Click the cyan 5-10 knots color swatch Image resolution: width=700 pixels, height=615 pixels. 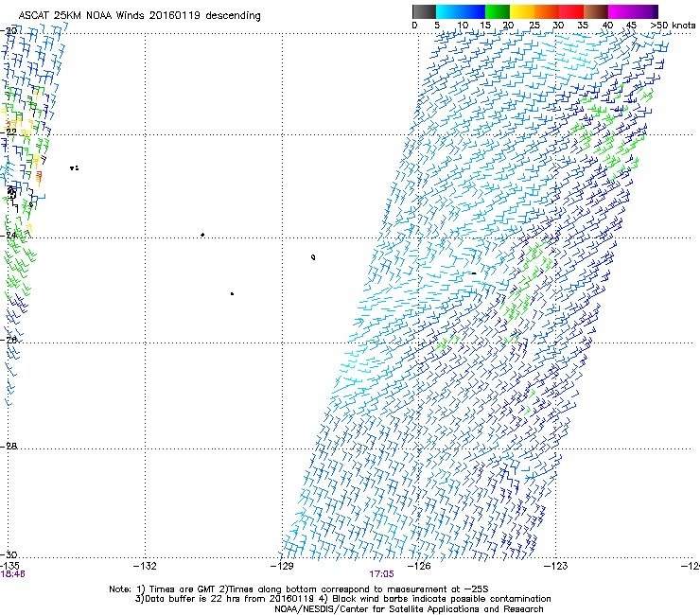448,11
